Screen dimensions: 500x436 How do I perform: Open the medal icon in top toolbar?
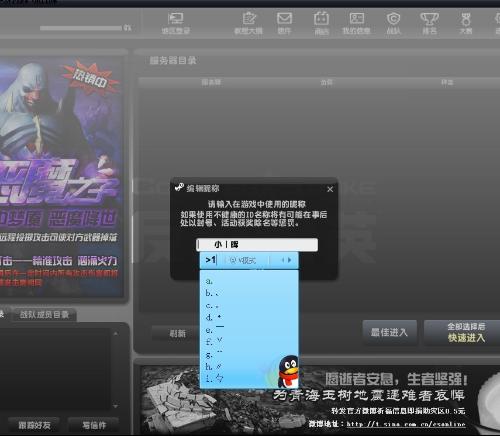coord(466,19)
